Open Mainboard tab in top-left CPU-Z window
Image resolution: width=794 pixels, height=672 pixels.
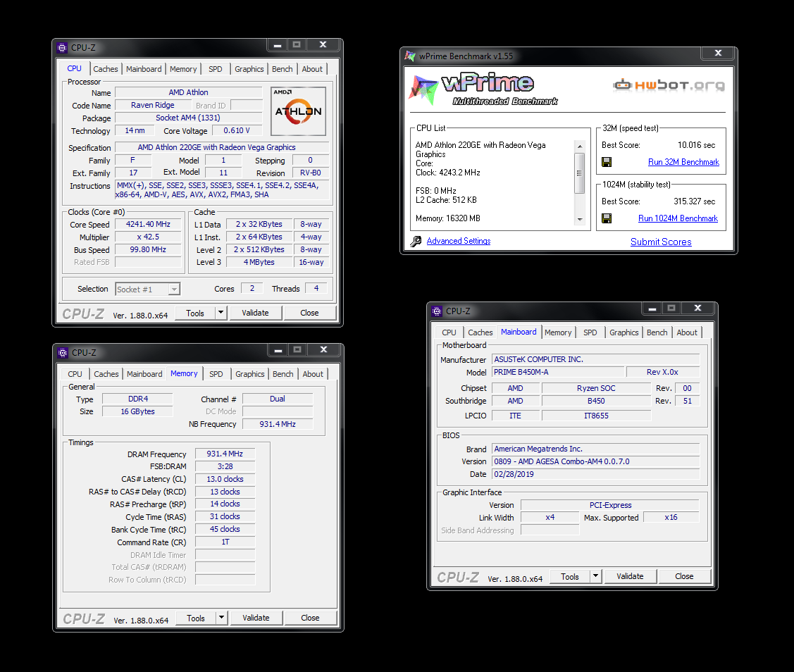click(x=144, y=69)
